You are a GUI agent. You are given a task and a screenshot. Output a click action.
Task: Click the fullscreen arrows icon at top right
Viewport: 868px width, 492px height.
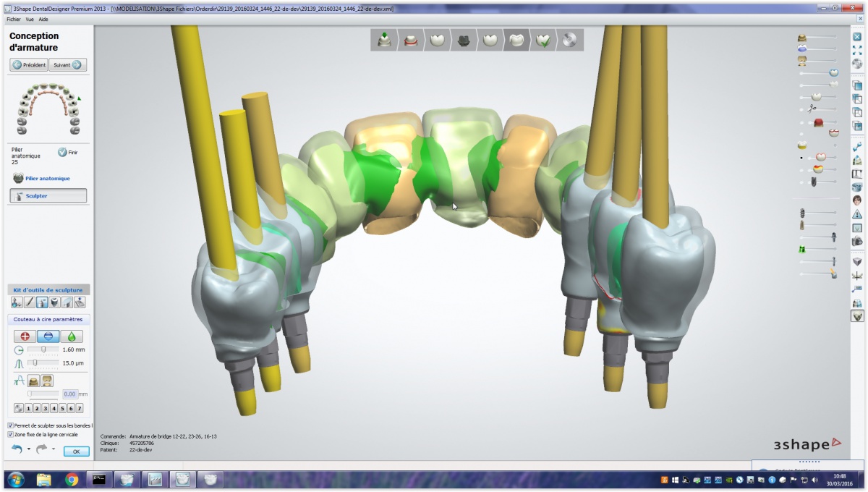[857, 50]
